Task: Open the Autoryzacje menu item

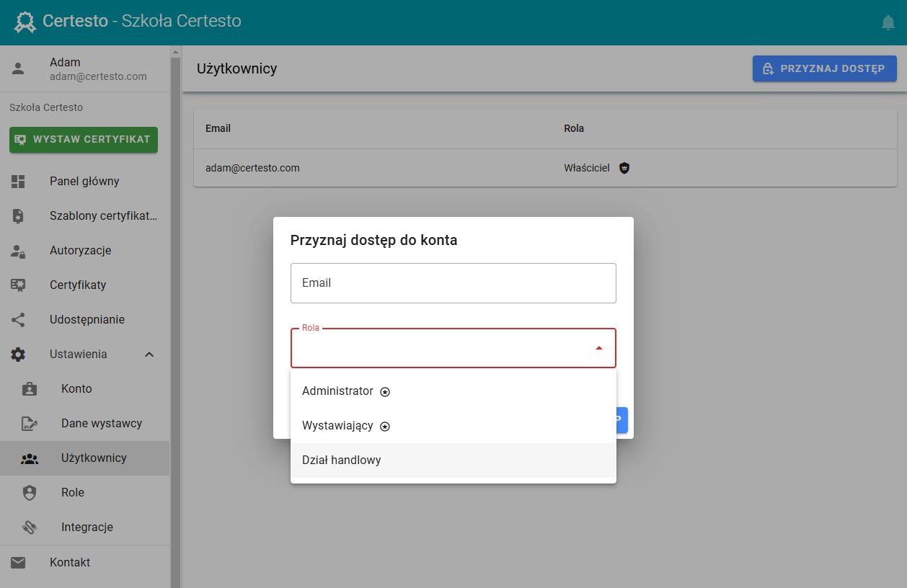Action: pyautogui.click(x=85, y=251)
